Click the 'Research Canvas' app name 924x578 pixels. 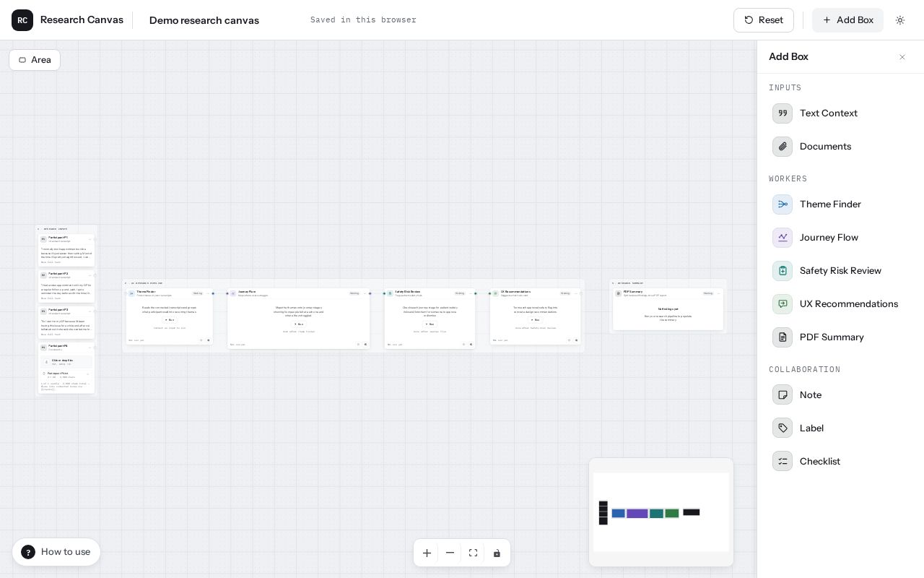tap(82, 20)
